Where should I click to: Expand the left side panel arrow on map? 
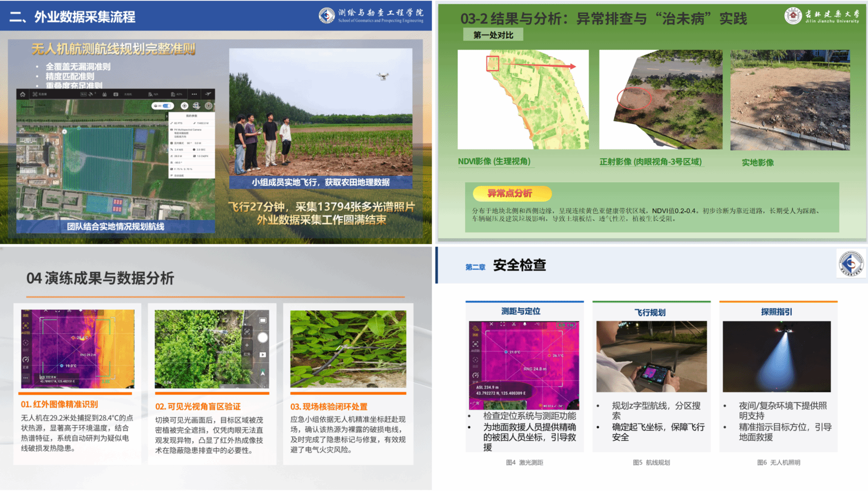[x=18, y=166]
